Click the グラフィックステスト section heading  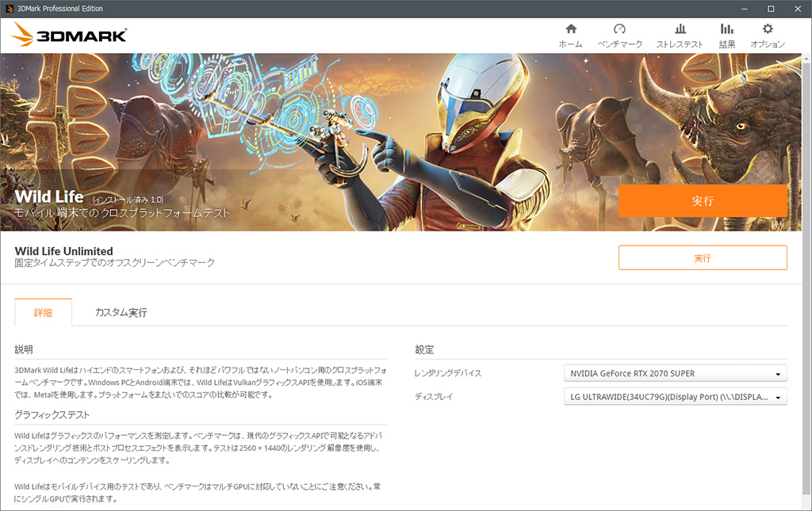pyautogui.click(x=52, y=415)
